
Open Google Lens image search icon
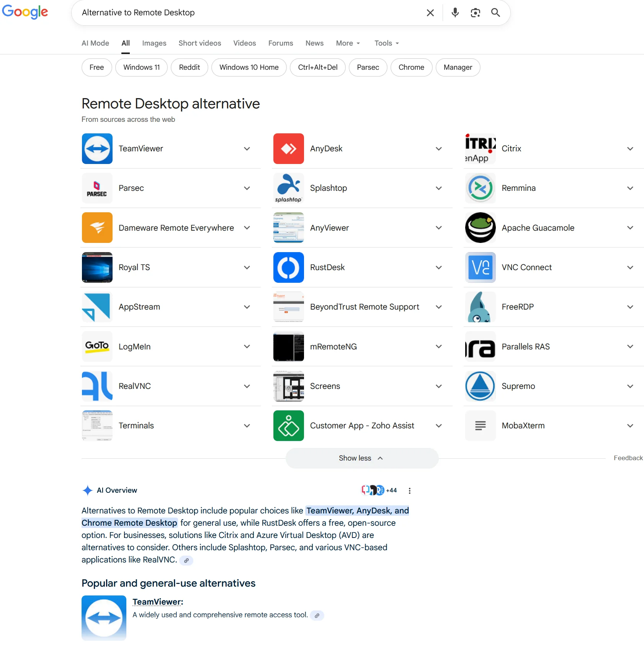[475, 12]
